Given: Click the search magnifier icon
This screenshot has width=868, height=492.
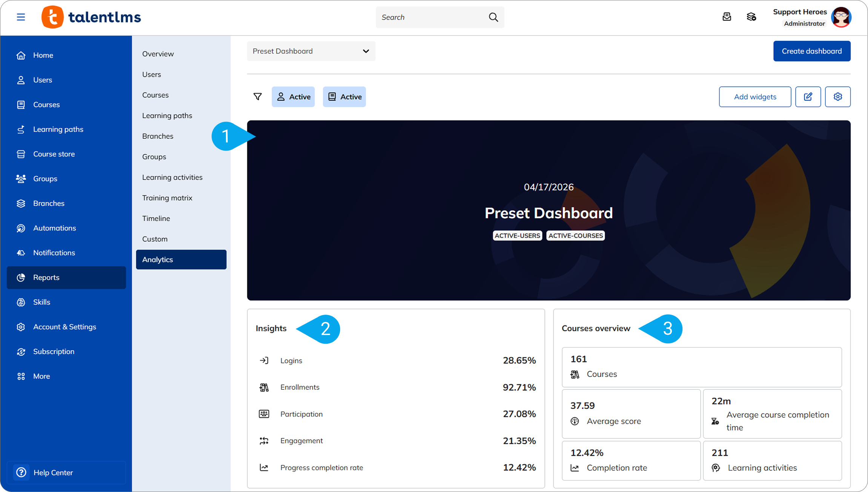Looking at the screenshot, I should 493,17.
